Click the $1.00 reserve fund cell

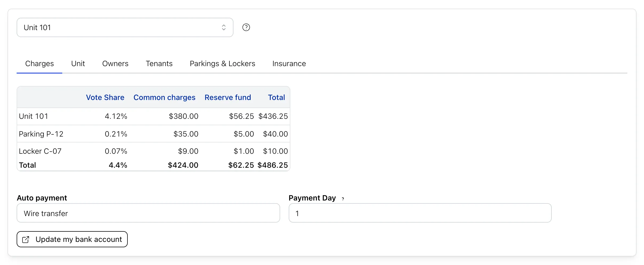tap(244, 151)
